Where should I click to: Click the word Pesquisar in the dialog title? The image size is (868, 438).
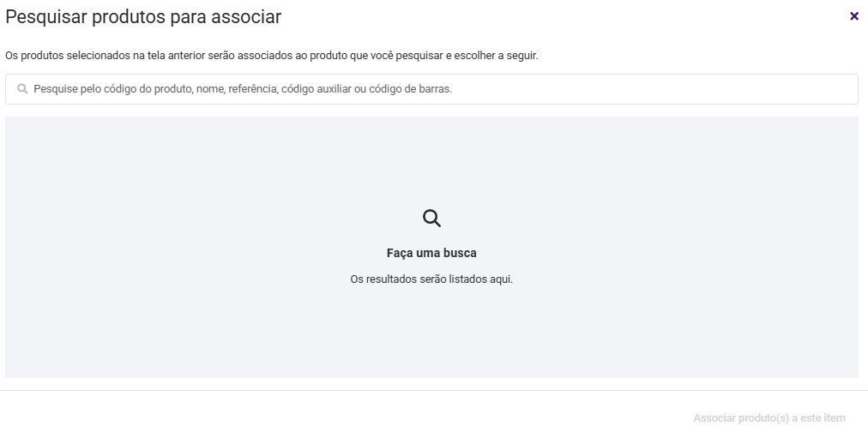coord(43,16)
